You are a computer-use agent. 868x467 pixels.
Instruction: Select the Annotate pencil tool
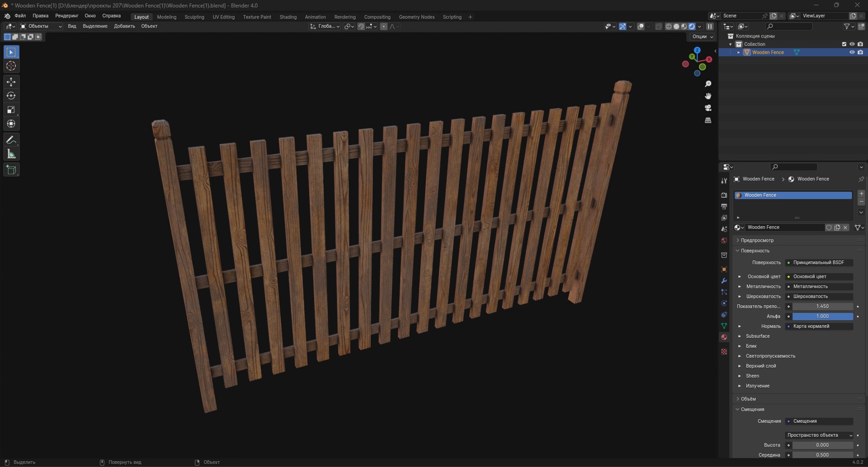(x=11, y=140)
